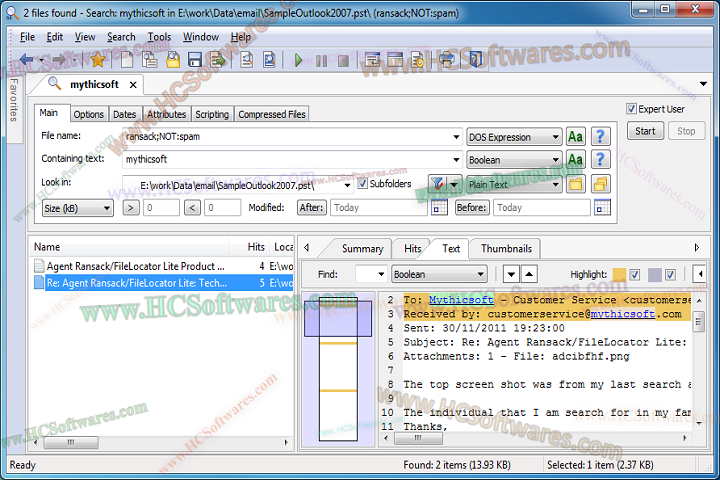Screen dimensions: 720x480
Task: Toggle the gray-blue highlight checkbox
Action: (670, 275)
